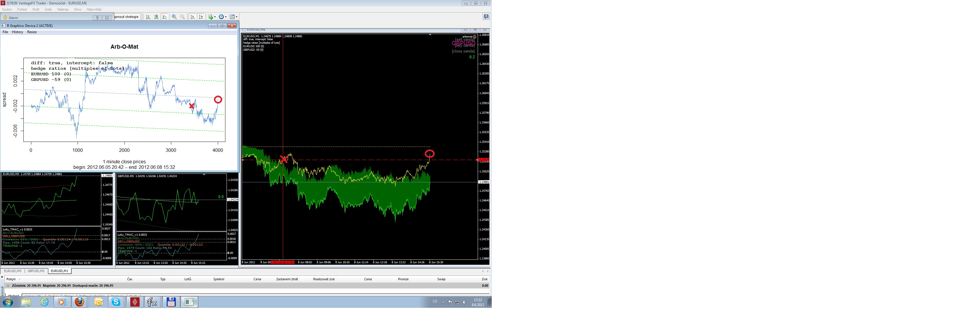
Task: Click the zoom in magnifier icon
Action: [174, 17]
